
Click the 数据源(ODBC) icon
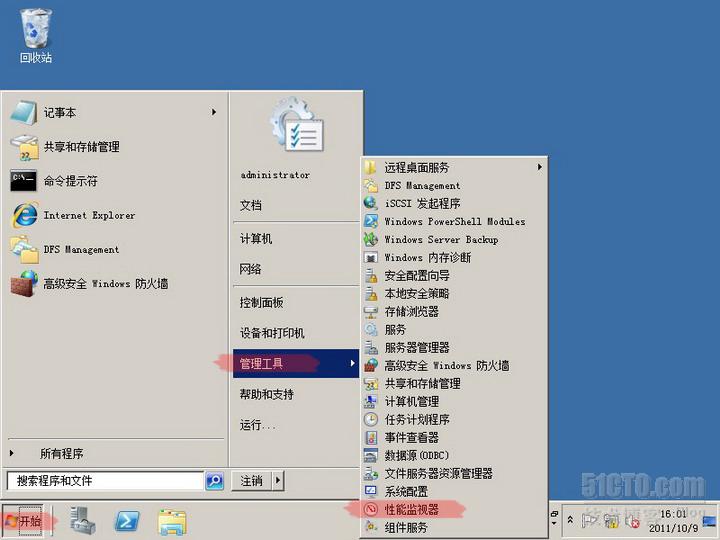(x=371, y=456)
